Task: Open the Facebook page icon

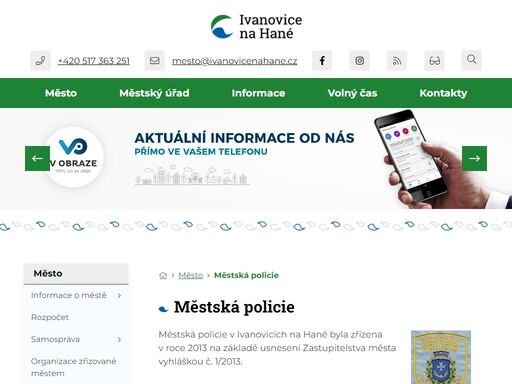Action: click(322, 61)
